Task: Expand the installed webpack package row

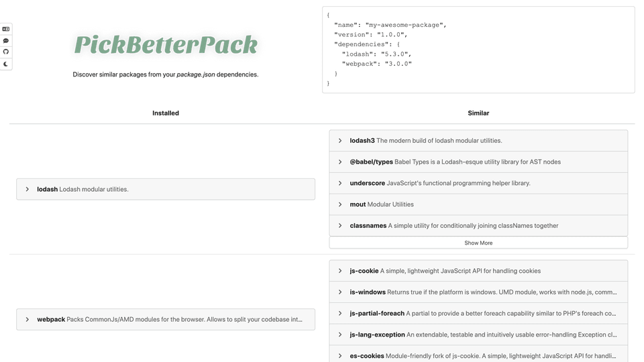Action: [166, 319]
